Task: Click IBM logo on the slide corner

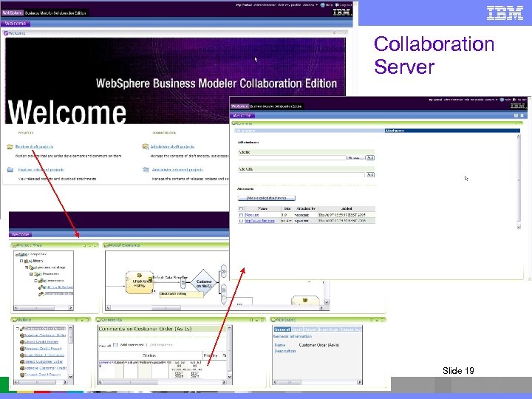Action: [x=505, y=13]
